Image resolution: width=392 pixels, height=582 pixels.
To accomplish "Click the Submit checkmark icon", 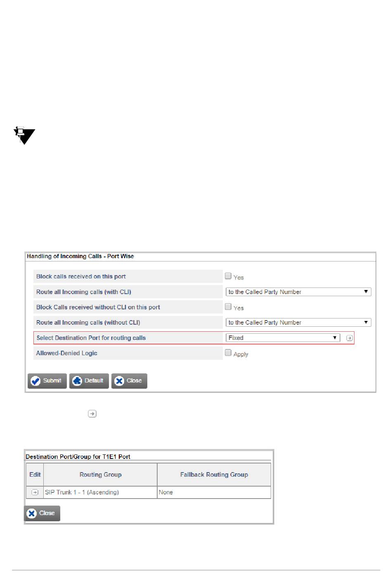I will coord(35,381).
